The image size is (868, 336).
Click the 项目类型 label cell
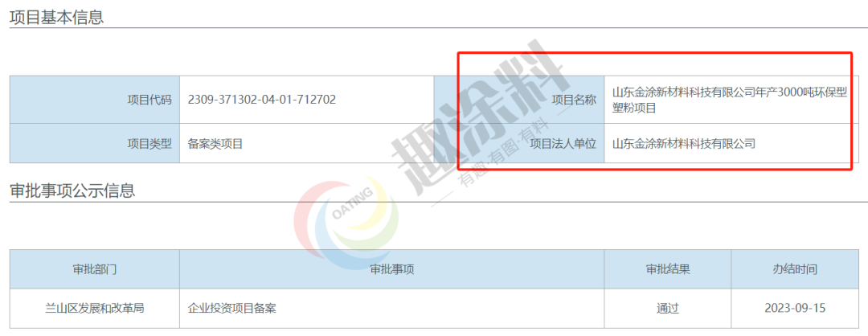point(95,143)
